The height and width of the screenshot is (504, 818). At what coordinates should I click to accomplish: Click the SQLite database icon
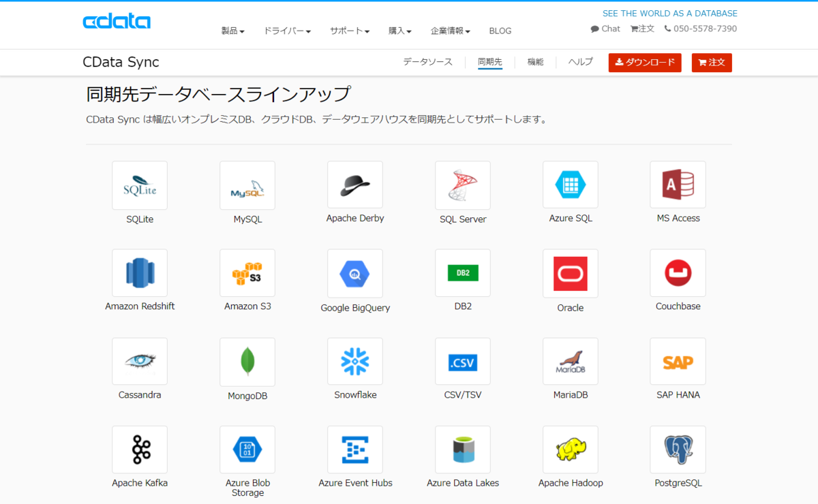click(140, 185)
